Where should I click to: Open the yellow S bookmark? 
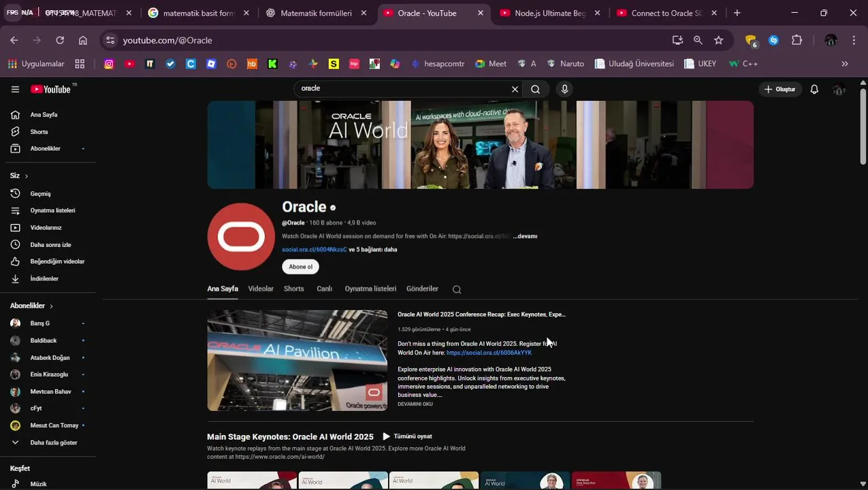coord(334,64)
